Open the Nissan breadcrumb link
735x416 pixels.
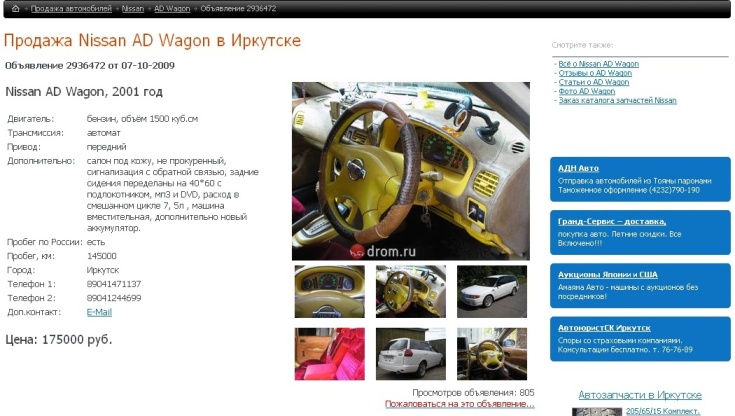[132, 8]
